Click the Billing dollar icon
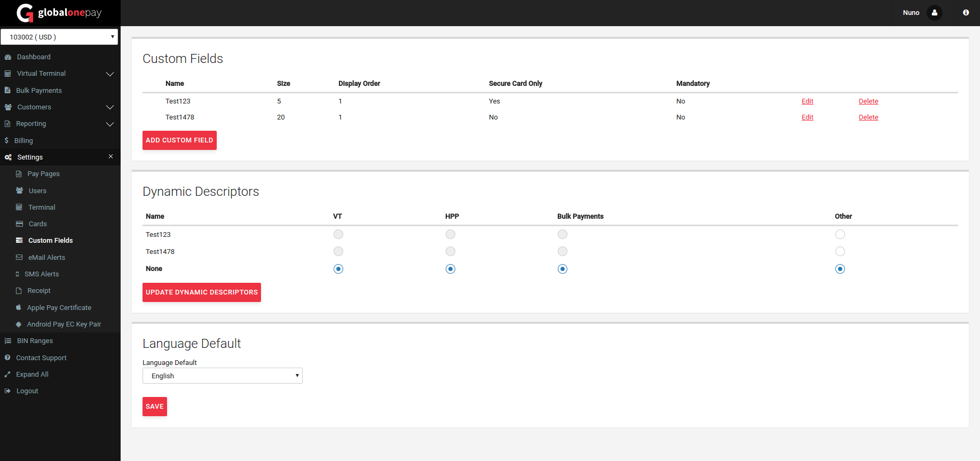980x461 pixels. point(6,141)
